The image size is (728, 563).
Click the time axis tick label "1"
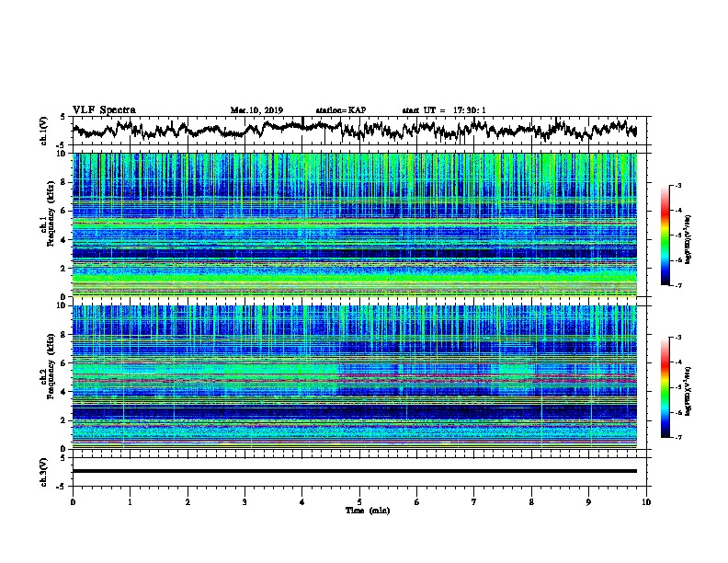coord(130,502)
